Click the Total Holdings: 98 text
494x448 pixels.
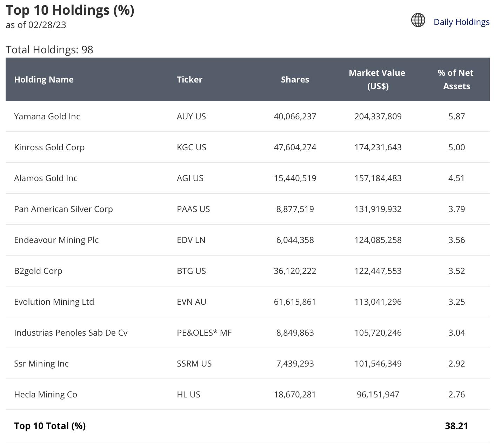pyautogui.click(x=49, y=50)
